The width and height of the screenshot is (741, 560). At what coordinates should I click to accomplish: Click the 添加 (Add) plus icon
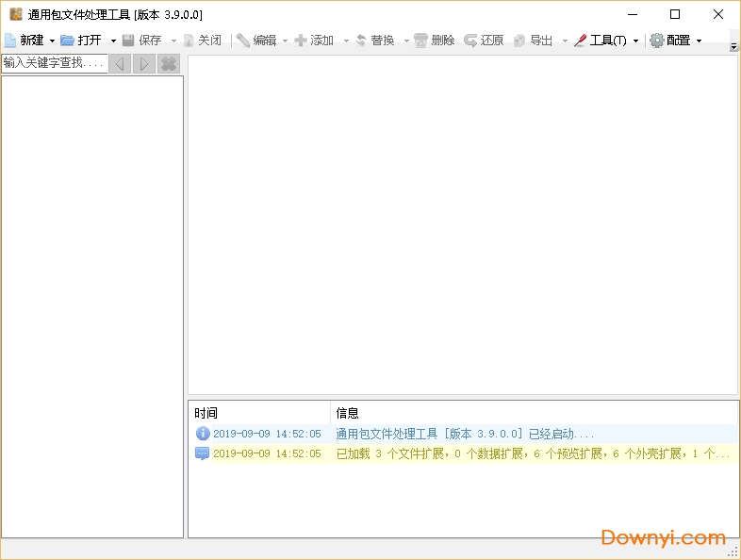coord(301,41)
